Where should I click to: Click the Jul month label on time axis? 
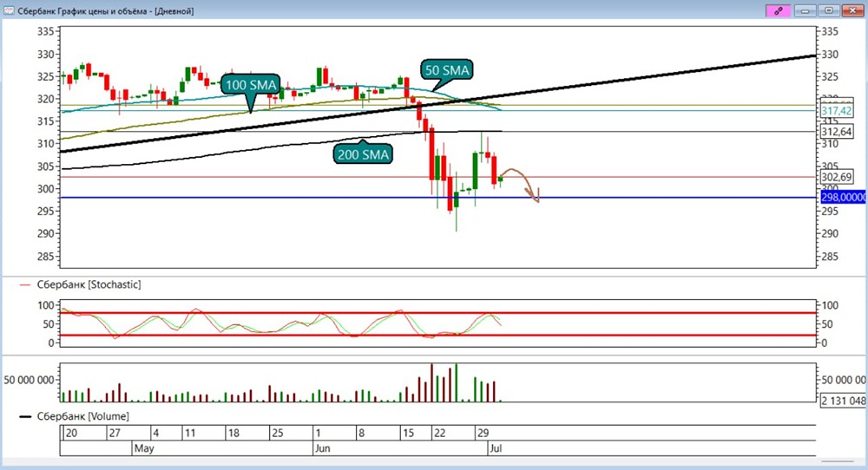[x=496, y=447]
